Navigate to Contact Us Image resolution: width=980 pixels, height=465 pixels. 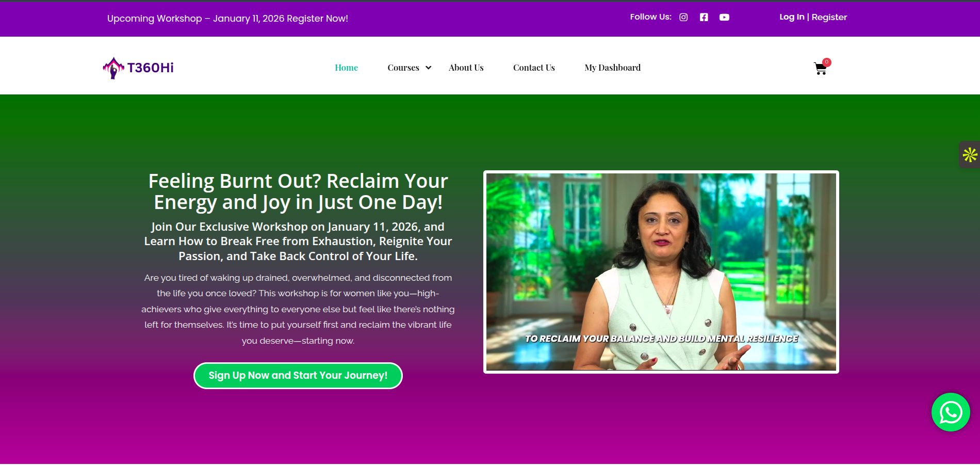point(534,68)
